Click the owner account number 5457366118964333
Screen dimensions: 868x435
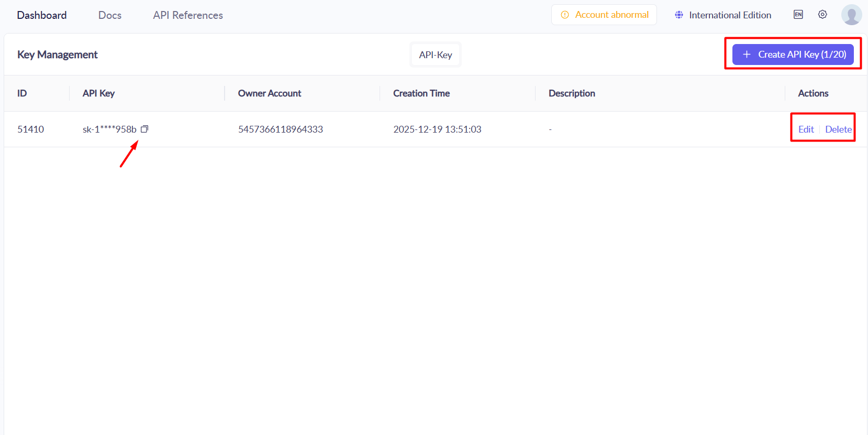(281, 129)
